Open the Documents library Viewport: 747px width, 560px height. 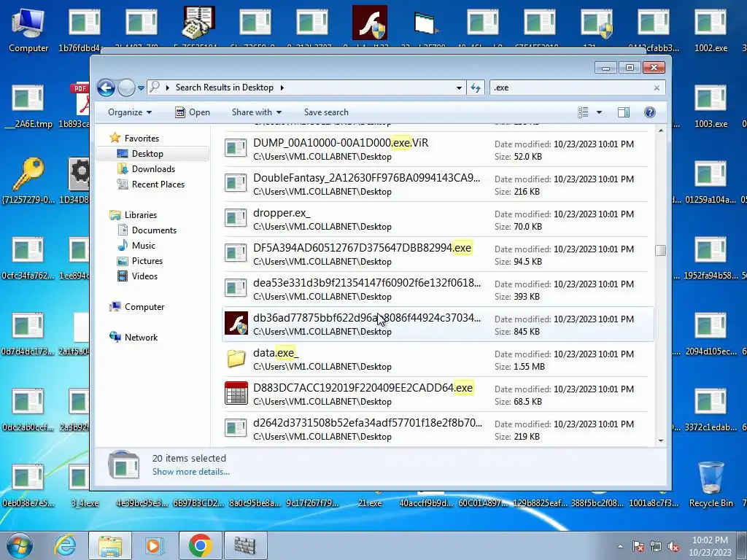click(154, 230)
